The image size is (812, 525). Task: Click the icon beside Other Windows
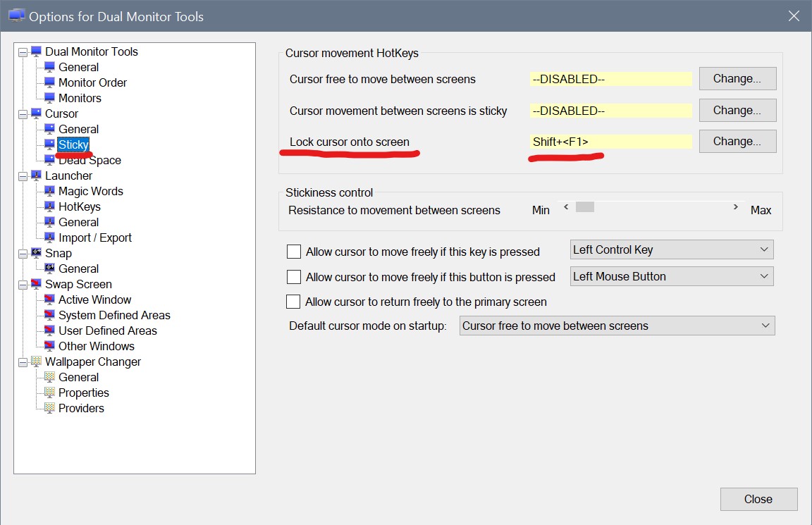pos(49,346)
